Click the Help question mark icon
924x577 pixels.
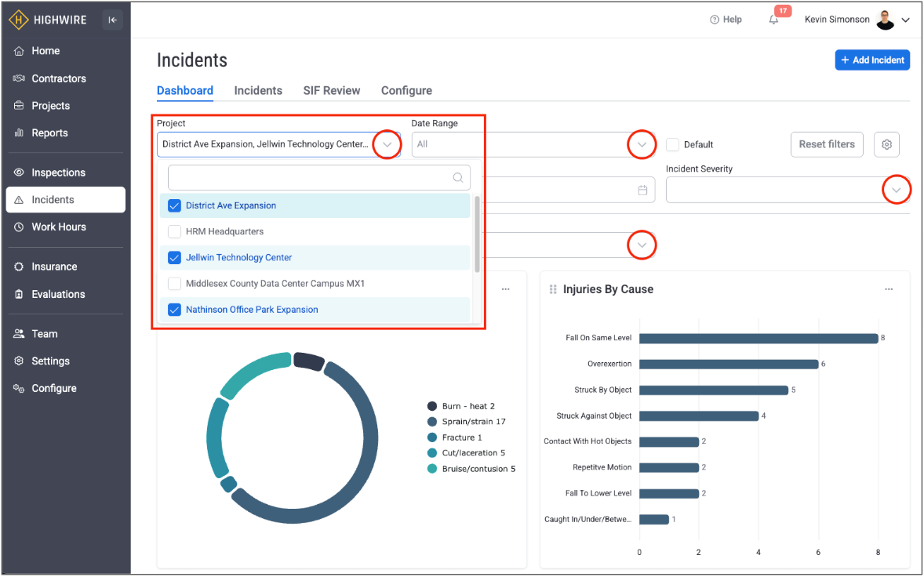point(715,20)
